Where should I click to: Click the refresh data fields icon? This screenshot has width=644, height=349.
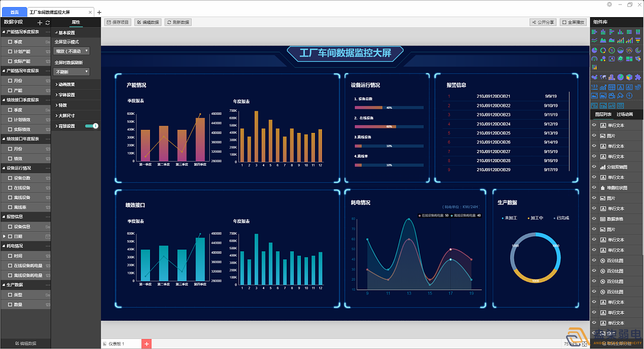47,23
